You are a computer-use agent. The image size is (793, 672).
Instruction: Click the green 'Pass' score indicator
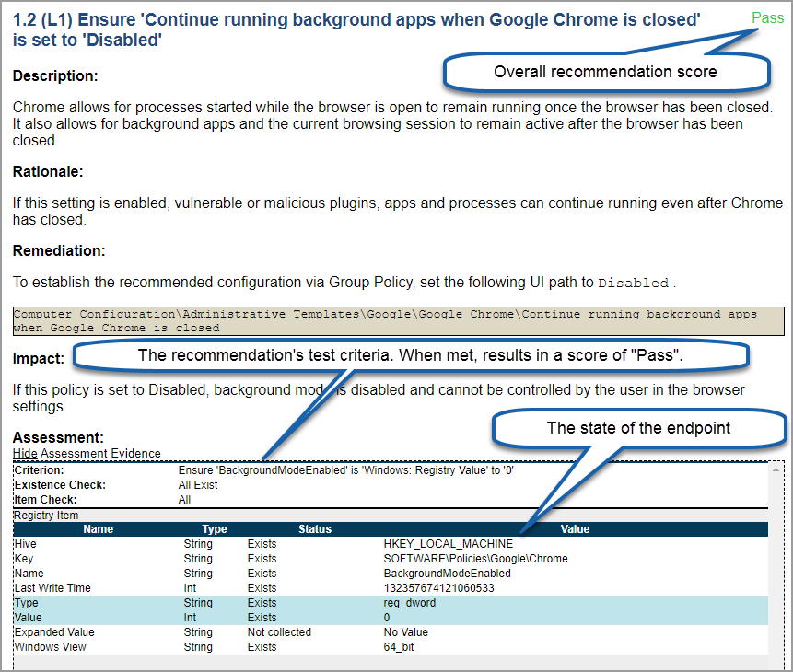[x=767, y=17]
